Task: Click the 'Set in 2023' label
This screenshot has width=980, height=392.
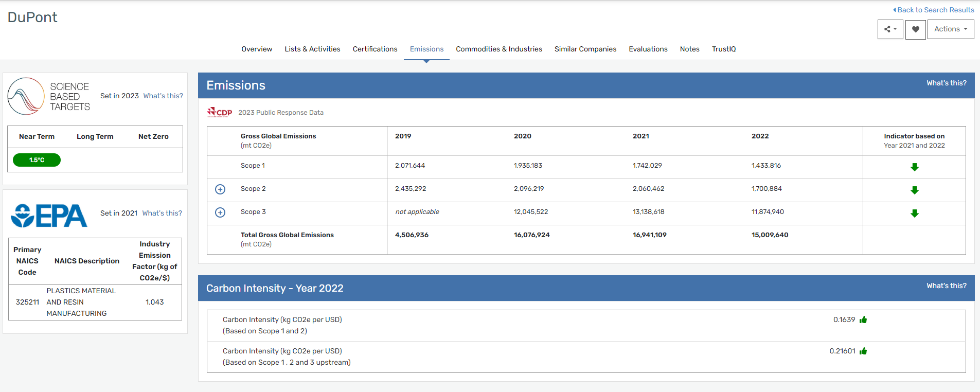Action: click(119, 96)
